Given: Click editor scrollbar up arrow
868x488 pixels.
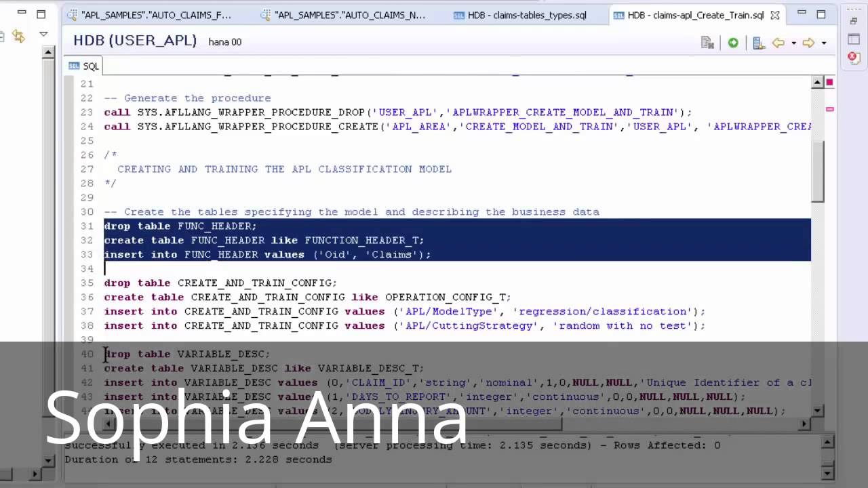Looking at the screenshot, I should [x=817, y=82].
